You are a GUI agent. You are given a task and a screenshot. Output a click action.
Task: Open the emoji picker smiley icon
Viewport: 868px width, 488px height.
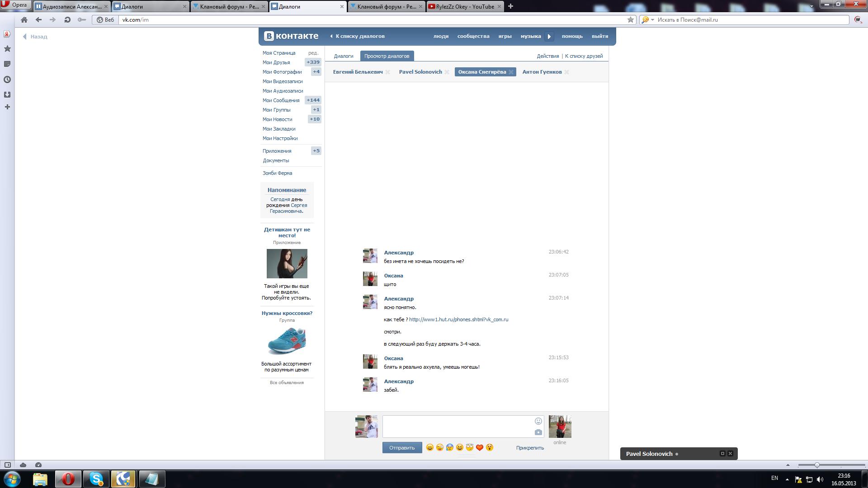(x=538, y=421)
